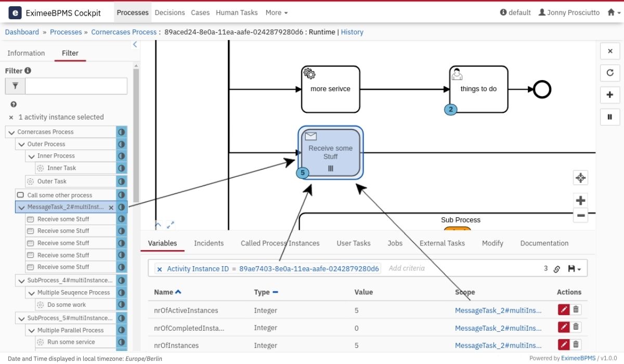624x364 pixels.
Task: Switch to the External Tasks tab
Action: coord(442,243)
